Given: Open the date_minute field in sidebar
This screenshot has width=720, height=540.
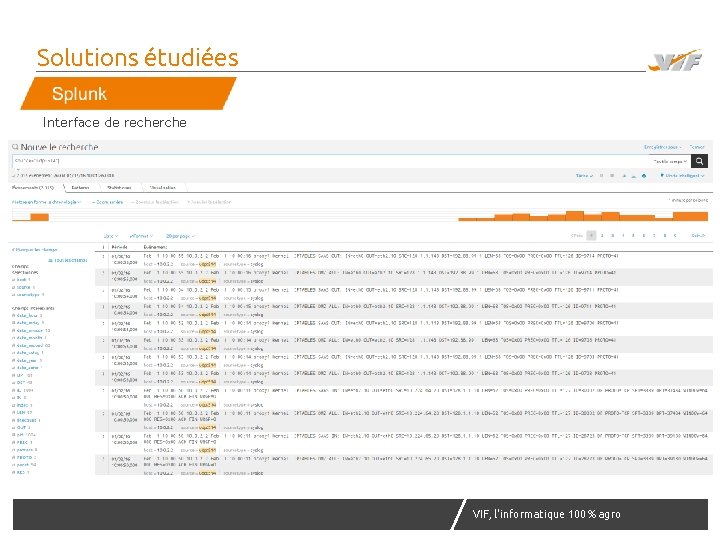Looking at the screenshot, I should pyautogui.click(x=31, y=331).
